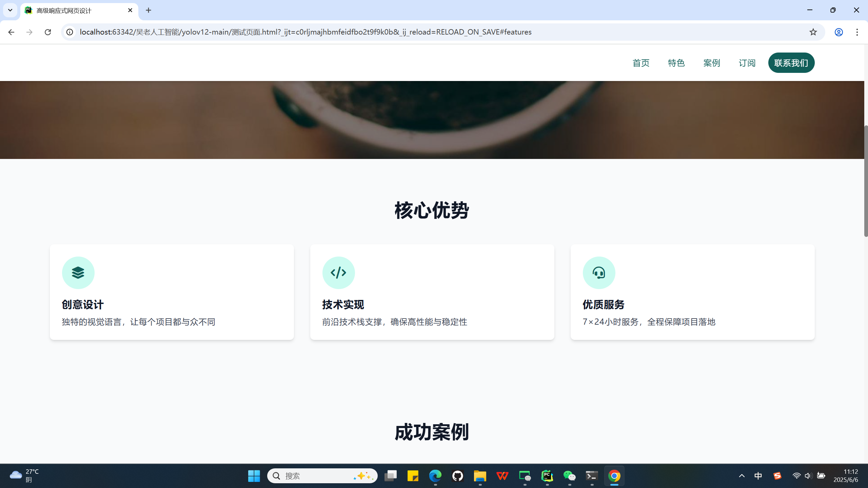Expand the tab search dropdown arrow

10,10
